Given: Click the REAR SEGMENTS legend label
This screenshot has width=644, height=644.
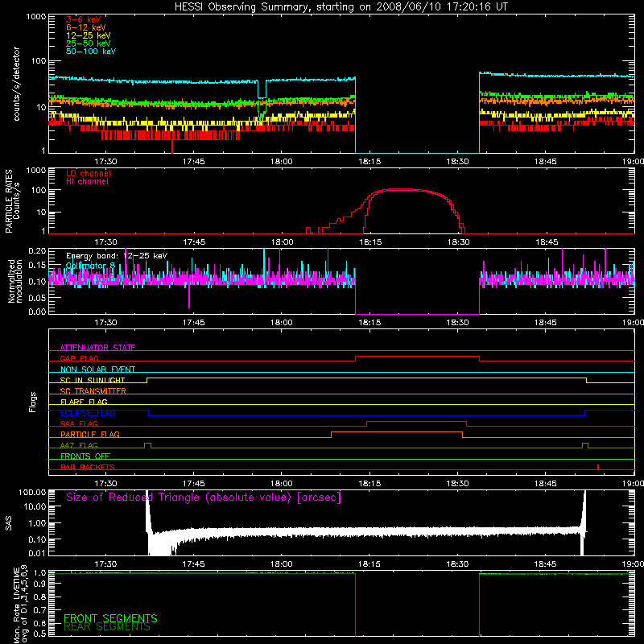Looking at the screenshot, I should (107, 627).
